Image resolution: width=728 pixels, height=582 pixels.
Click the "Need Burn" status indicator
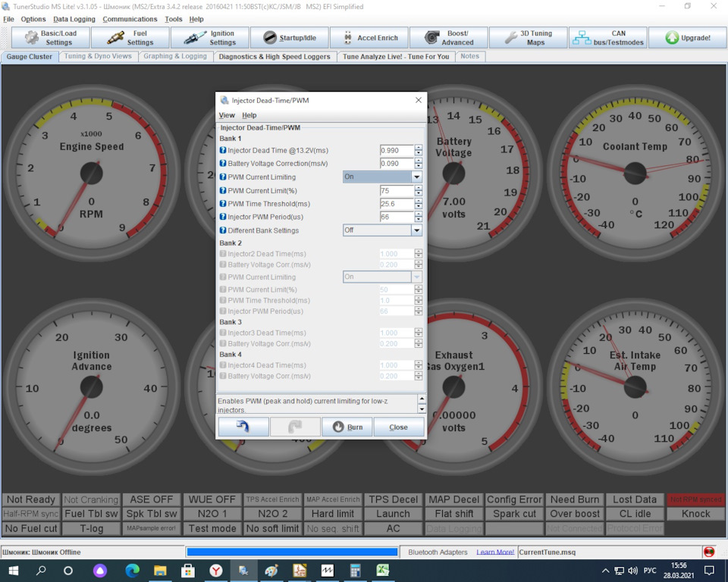[x=575, y=499]
